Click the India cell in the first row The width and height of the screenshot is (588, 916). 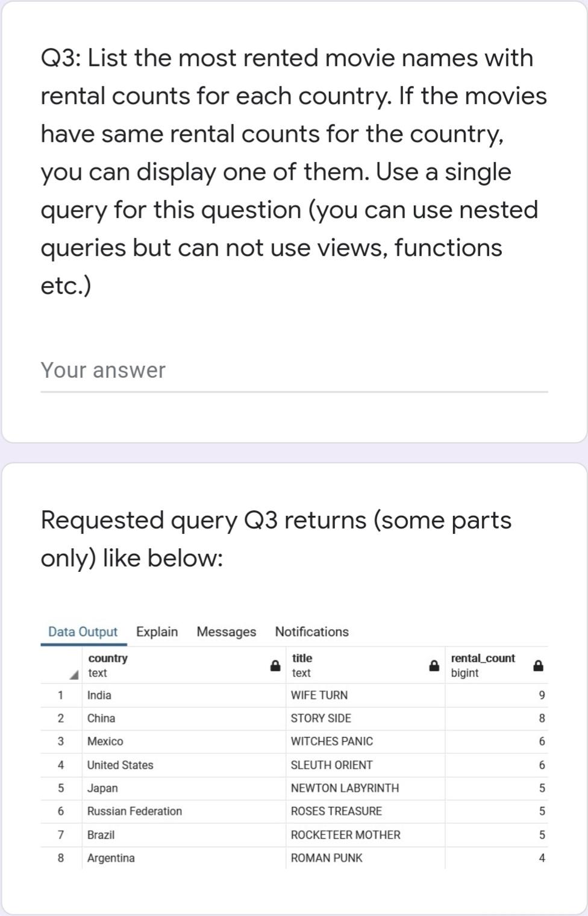(99, 695)
